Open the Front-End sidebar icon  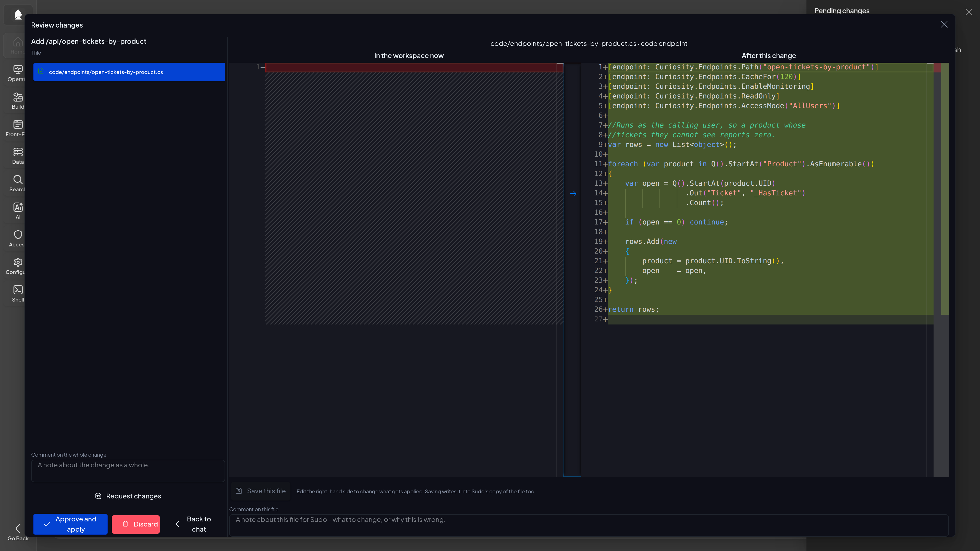(x=18, y=124)
